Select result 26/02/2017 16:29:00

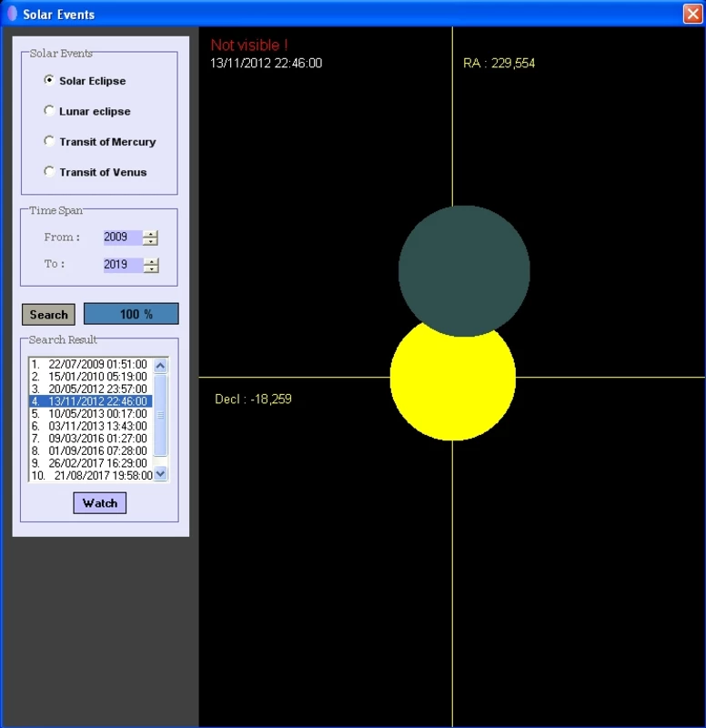click(x=90, y=463)
